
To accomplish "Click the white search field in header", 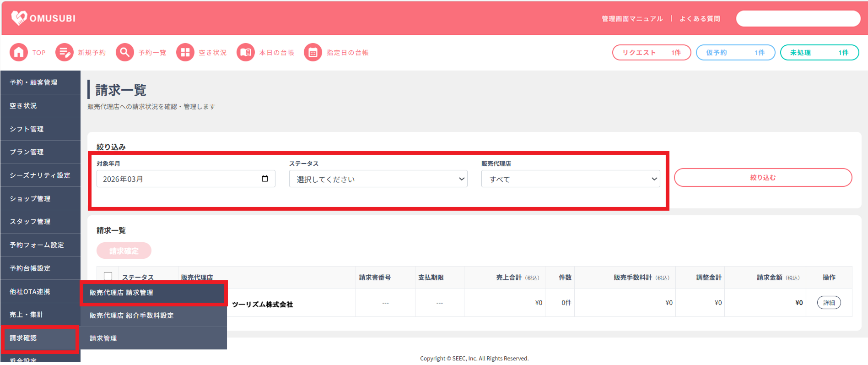I will (x=798, y=19).
